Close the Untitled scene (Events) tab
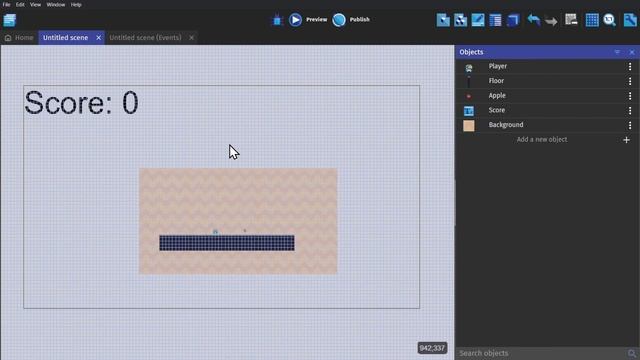640x360 pixels. click(x=191, y=38)
